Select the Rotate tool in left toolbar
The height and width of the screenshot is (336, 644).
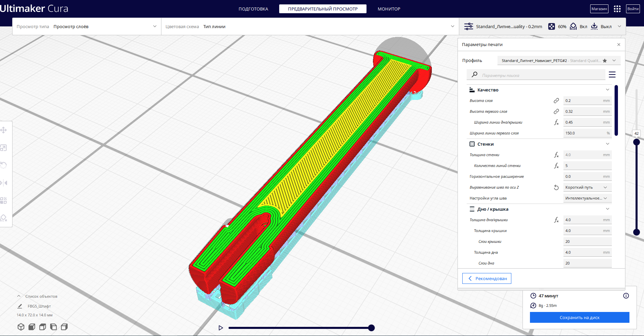(x=4, y=165)
